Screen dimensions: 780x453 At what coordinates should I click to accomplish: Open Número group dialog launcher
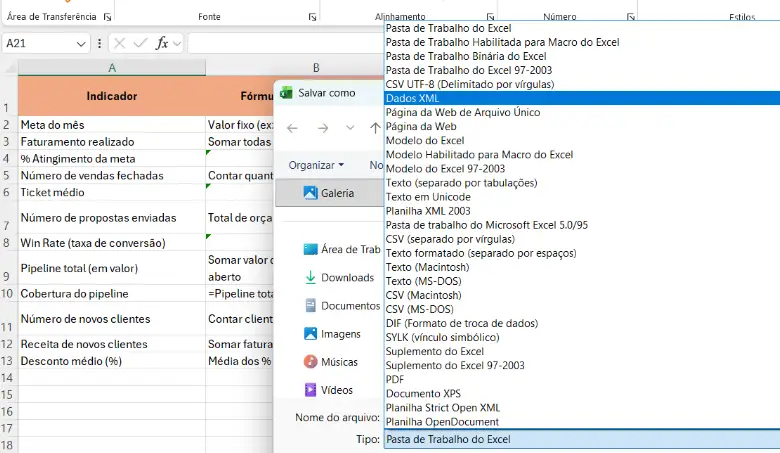(631, 17)
